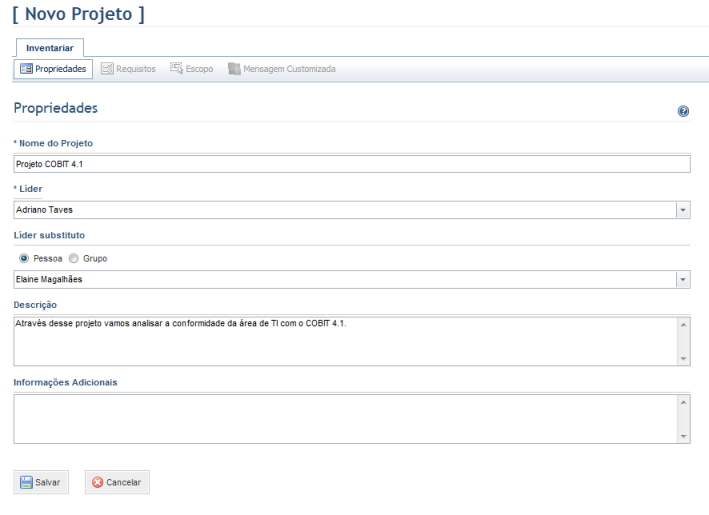The image size is (709, 515).
Task: Click the red X icon on Cancelar
Action: click(x=97, y=482)
